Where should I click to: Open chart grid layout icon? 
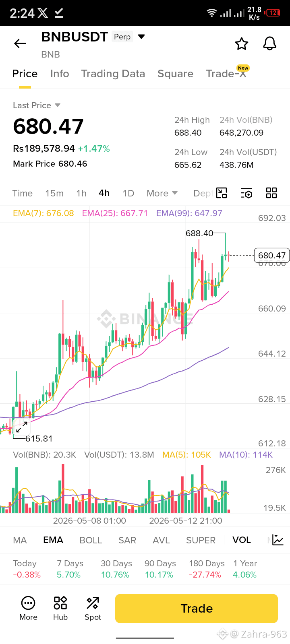click(271, 193)
